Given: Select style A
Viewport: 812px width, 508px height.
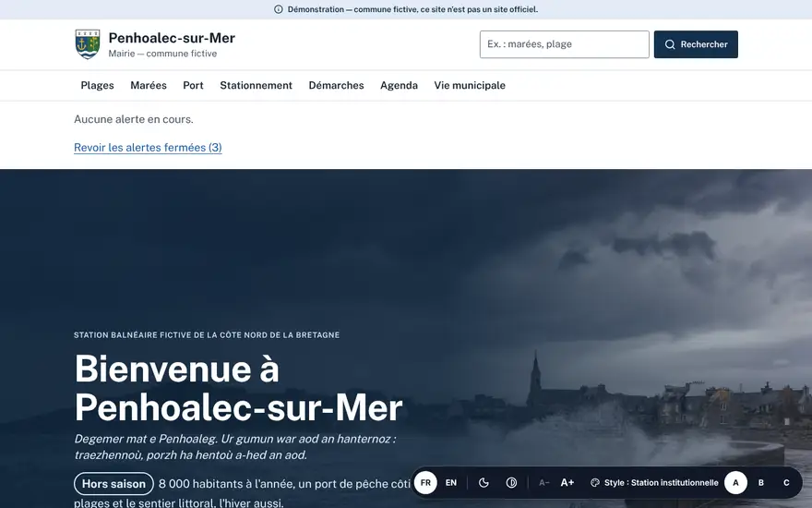Looking at the screenshot, I should [x=735, y=482].
